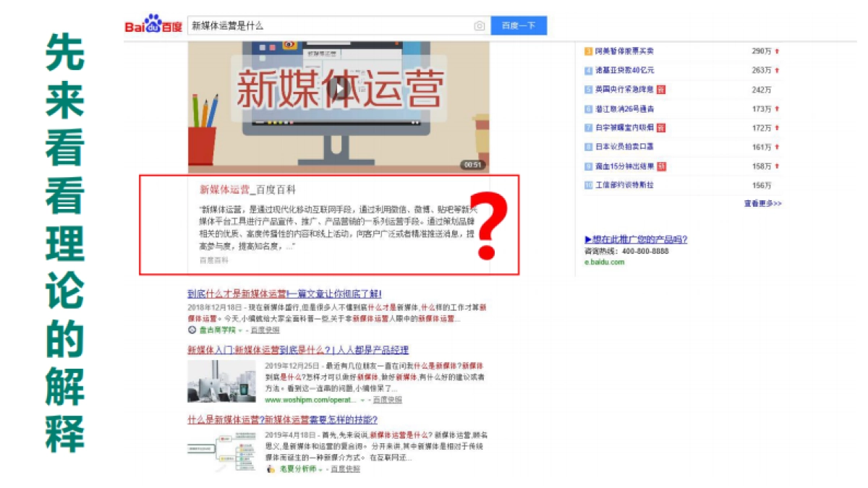868x488 pixels.
Task: Open image search via the camera icon
Action: [479, 25]
